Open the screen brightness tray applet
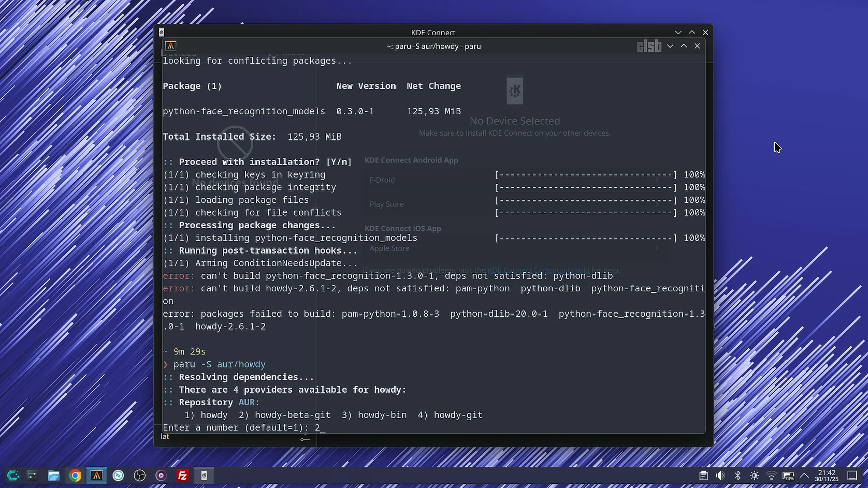 point(755,476)
